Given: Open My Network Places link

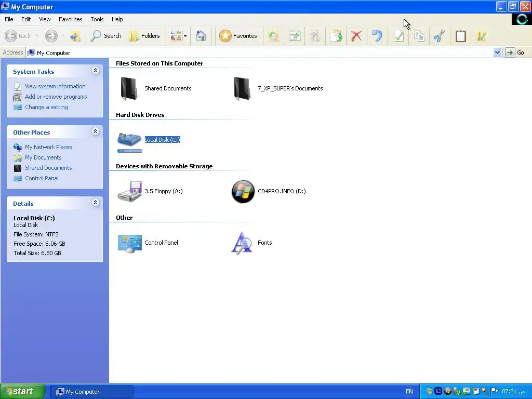Looking at the screenshot, I should [48, 147].
